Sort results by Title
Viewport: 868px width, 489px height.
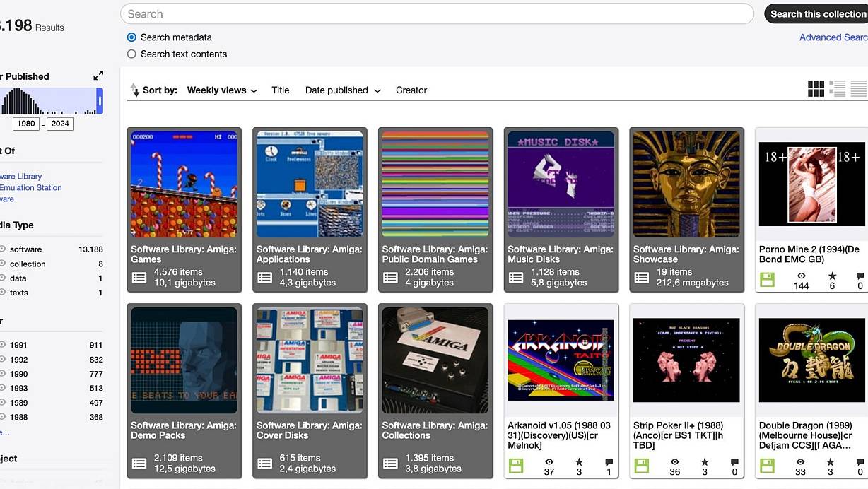[281, 90]
